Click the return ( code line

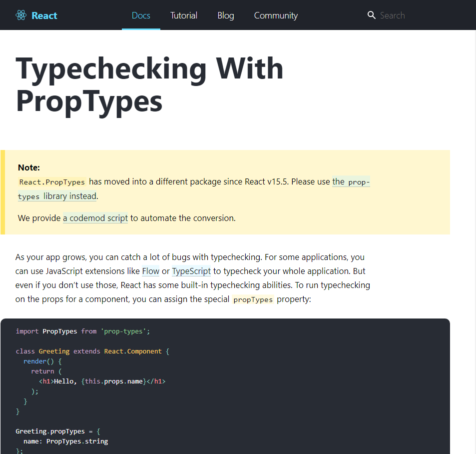tap(46, 371)
